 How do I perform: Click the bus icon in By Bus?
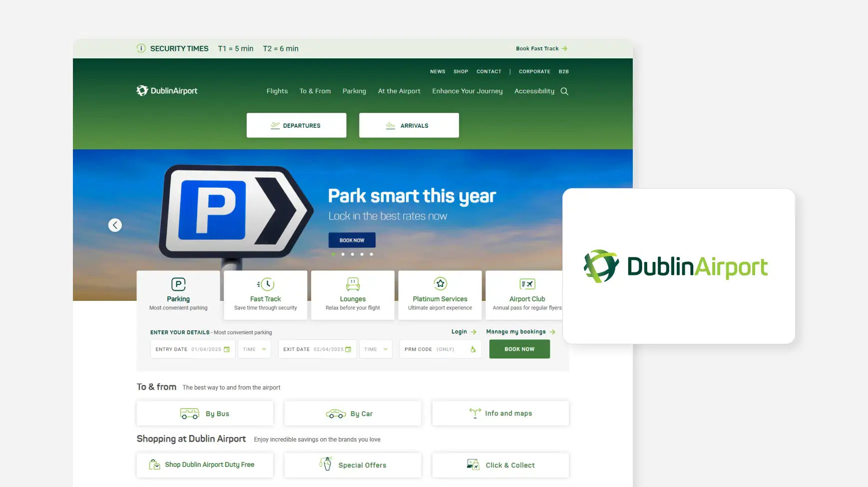(190, 414)
